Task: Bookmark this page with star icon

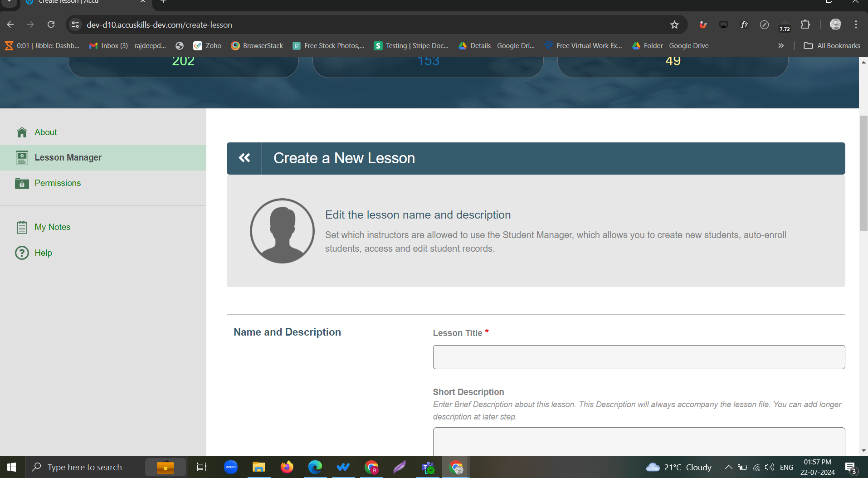Action: point(674,25)
